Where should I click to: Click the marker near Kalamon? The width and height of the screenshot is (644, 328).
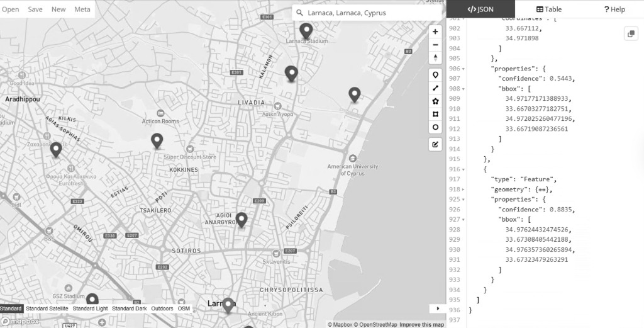[x=291, y=74]
